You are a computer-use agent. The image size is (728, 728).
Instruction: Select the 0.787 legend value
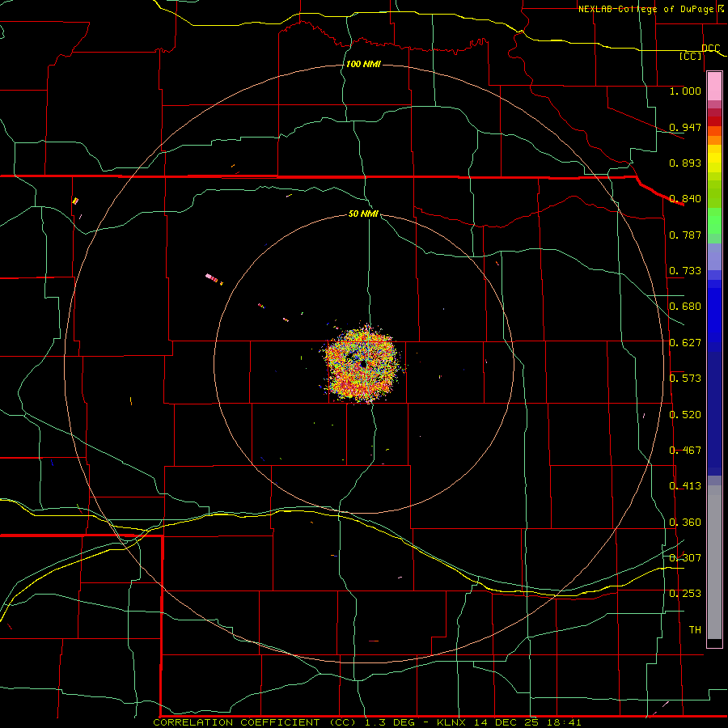click(685, 235)
